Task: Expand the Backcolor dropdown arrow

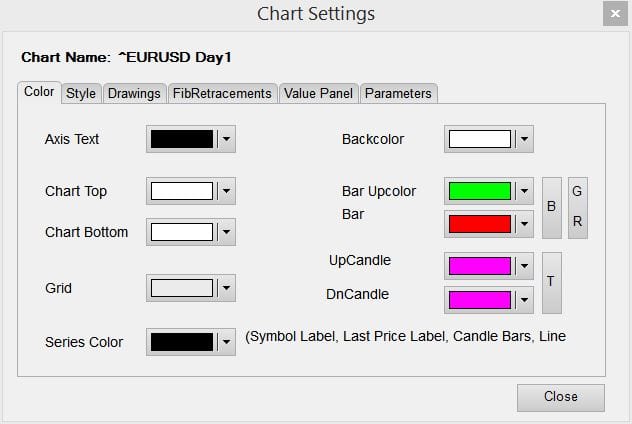Action: [524, 139]
